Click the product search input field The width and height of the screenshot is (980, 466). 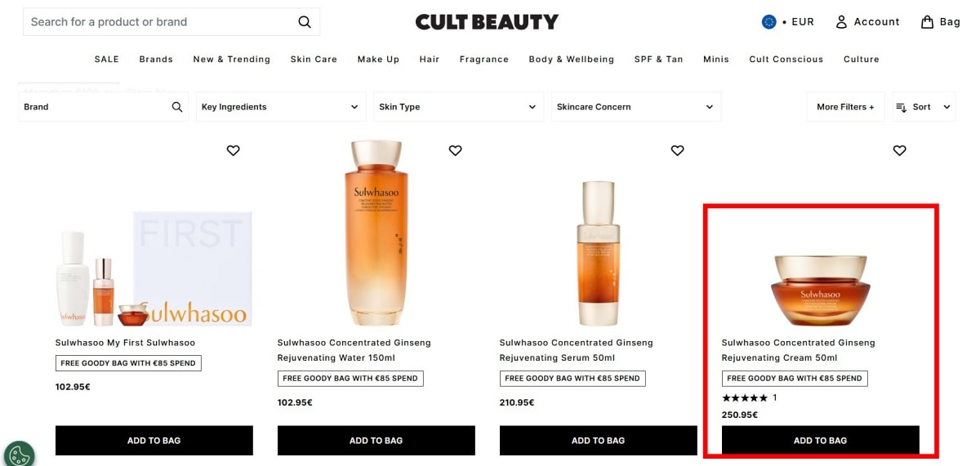tap(159, 22)
